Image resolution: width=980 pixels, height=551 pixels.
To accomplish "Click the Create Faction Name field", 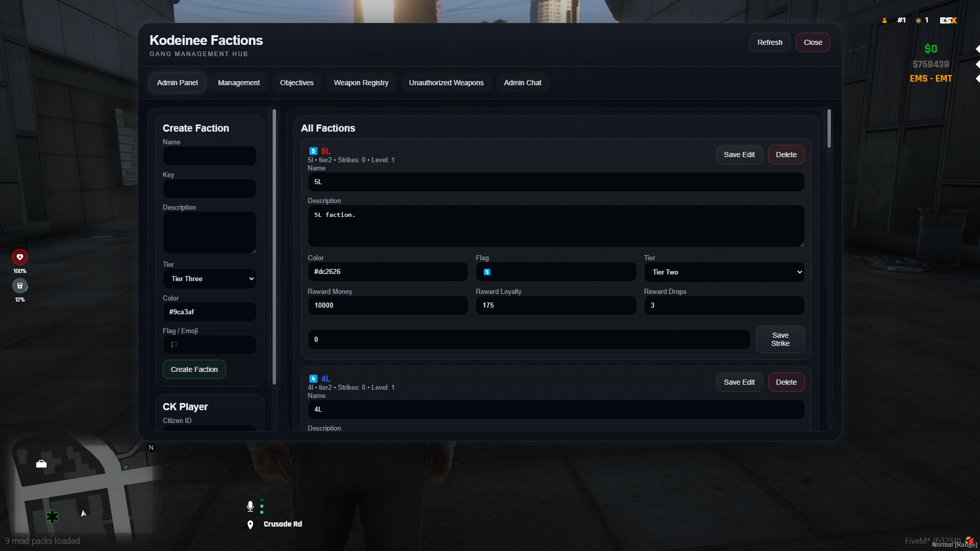I will [210, 156].
